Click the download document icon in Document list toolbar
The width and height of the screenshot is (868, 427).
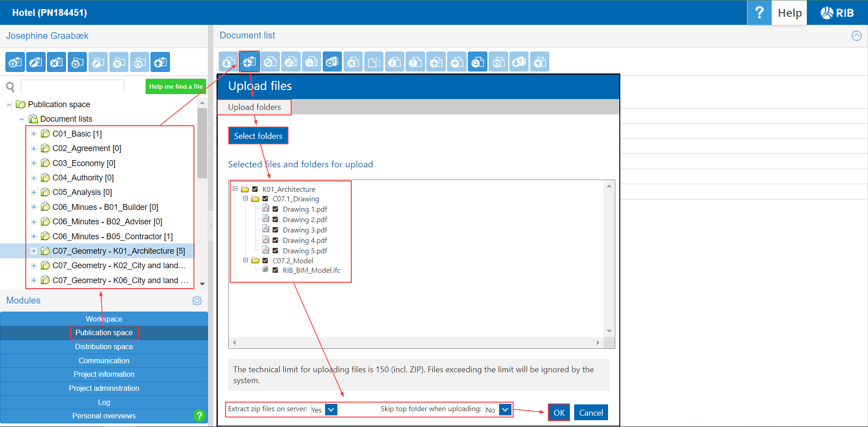tap(228, 62)
